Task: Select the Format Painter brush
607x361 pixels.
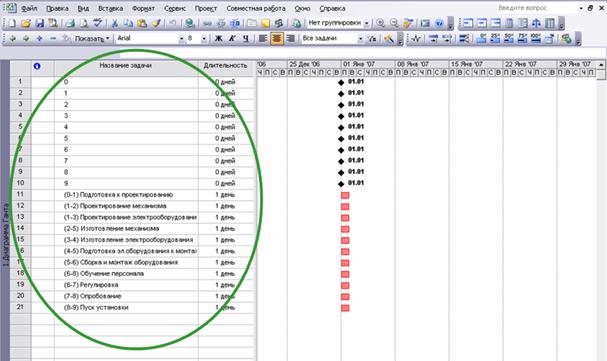Action: tap(156, 23)
